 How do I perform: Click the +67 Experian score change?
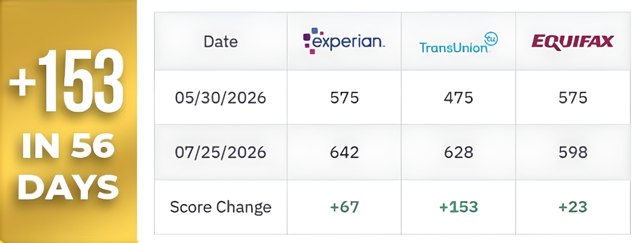(x=344, y=207)
